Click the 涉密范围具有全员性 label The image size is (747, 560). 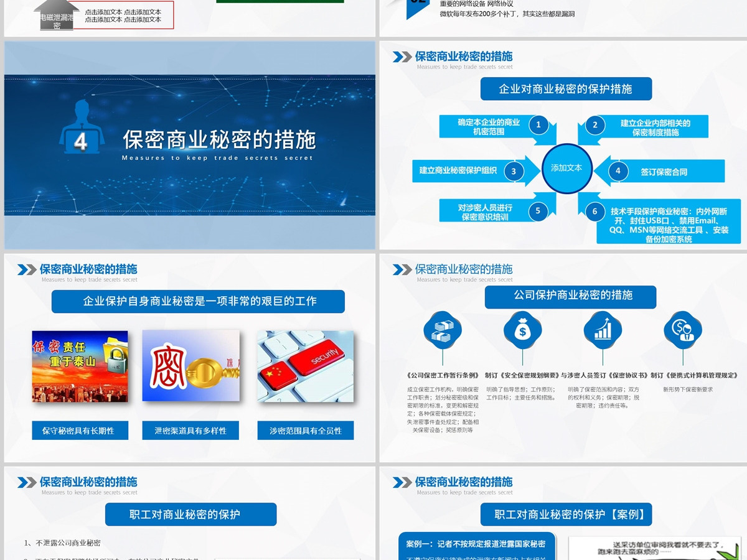click(x=306, y=431)
